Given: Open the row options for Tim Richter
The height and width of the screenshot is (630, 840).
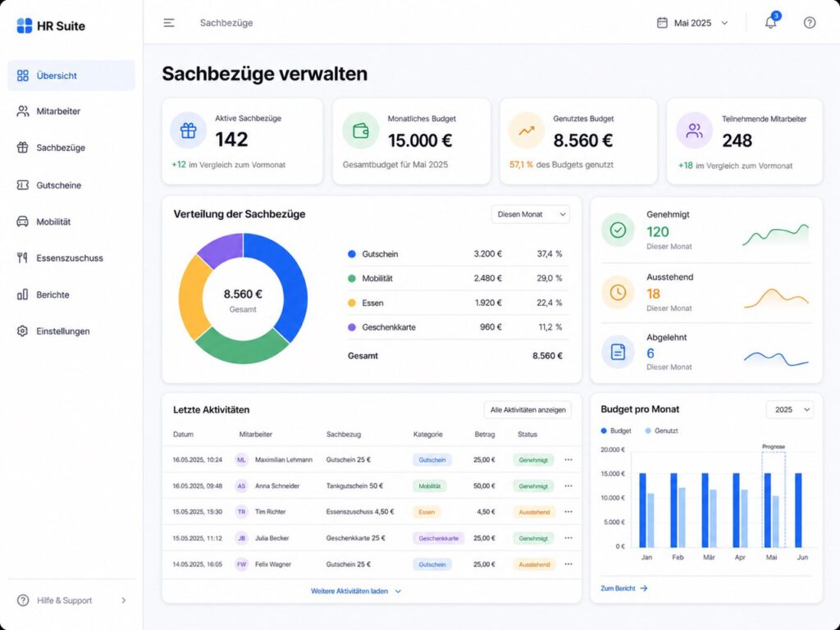Looking at the screenshot, I should (568, 512).
